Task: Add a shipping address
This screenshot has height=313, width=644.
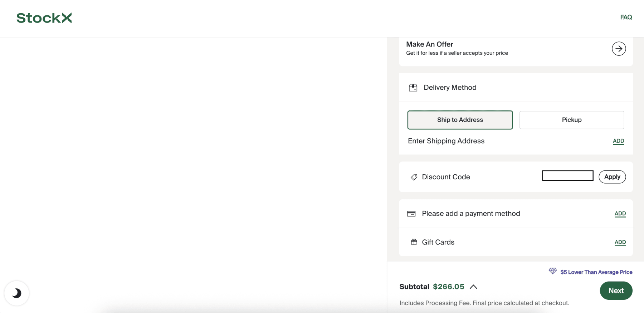Action: (618, 141)
